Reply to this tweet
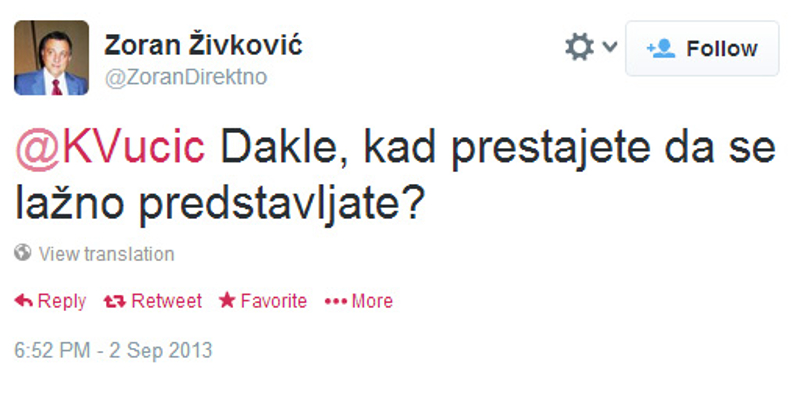The image size is (800, 406). 50,301
